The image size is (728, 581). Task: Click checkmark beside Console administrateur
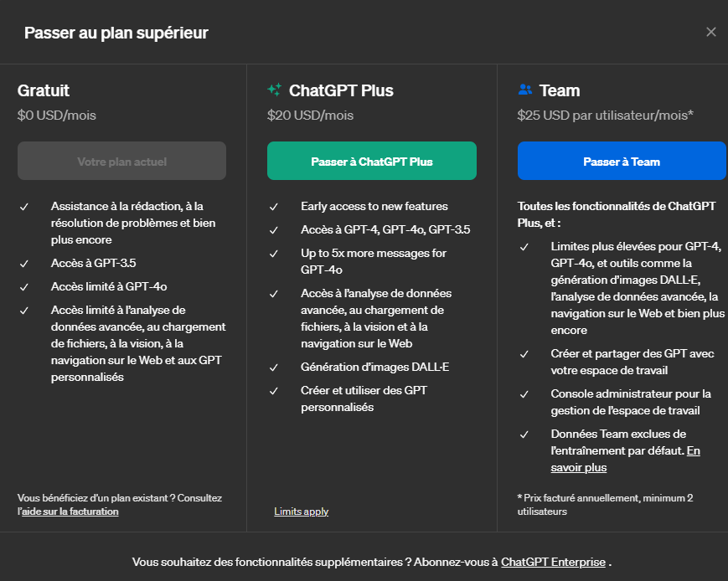[524, 394]
